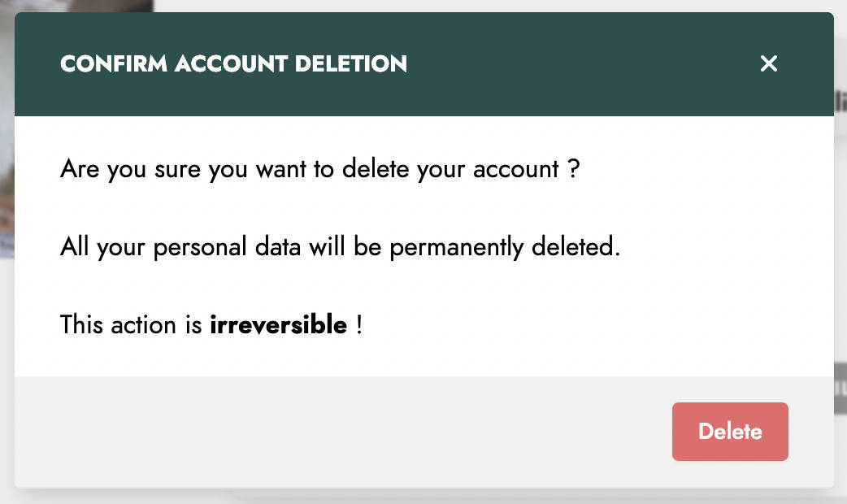The image size is (847, 504).
Task: Click the word 'deleted.' ending the second line
Action: point(576,247)
